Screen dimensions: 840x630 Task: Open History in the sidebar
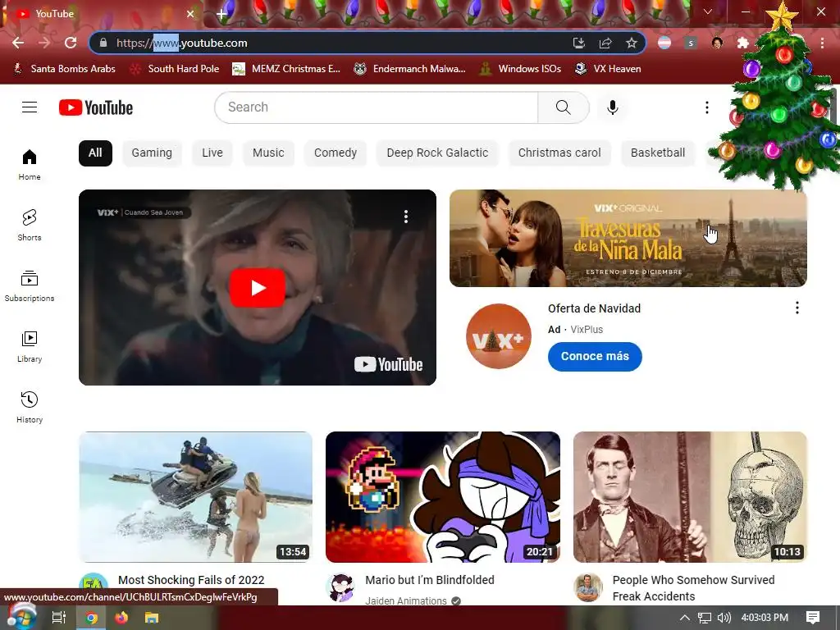coord(30,407)
